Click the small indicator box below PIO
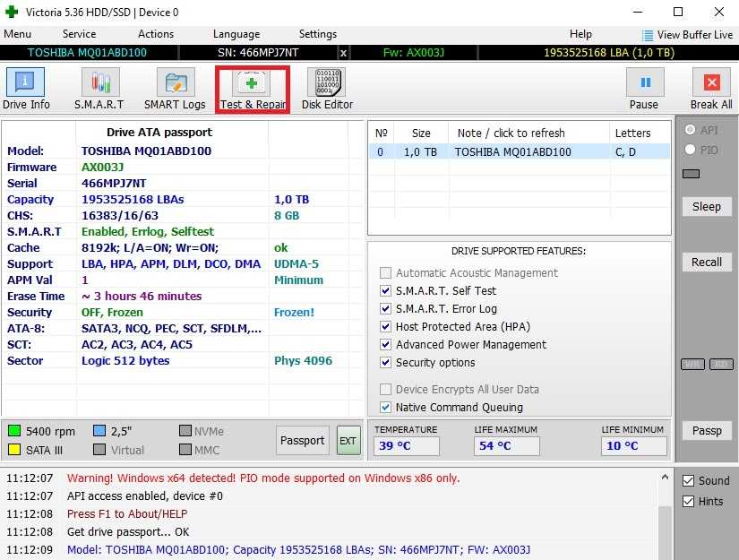The height and width of the screenshot is (560, 739). point(691,174)
